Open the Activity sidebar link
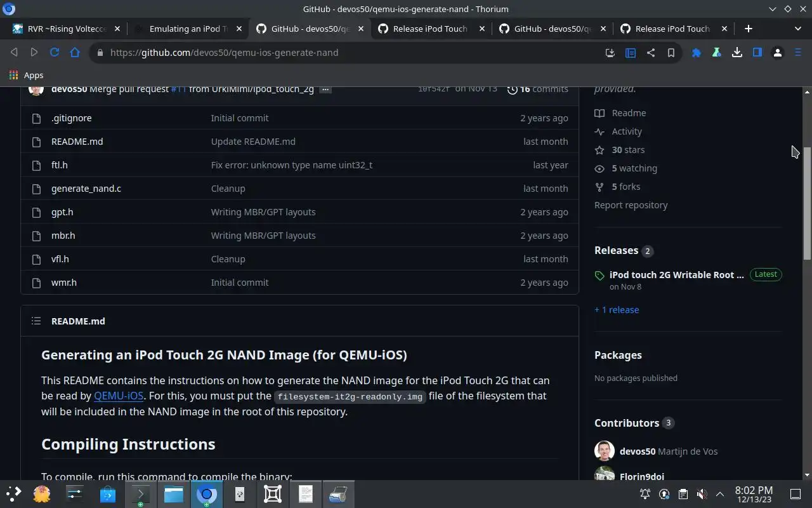Viewport: 812px width, 508px height. [x=619, y=131]
